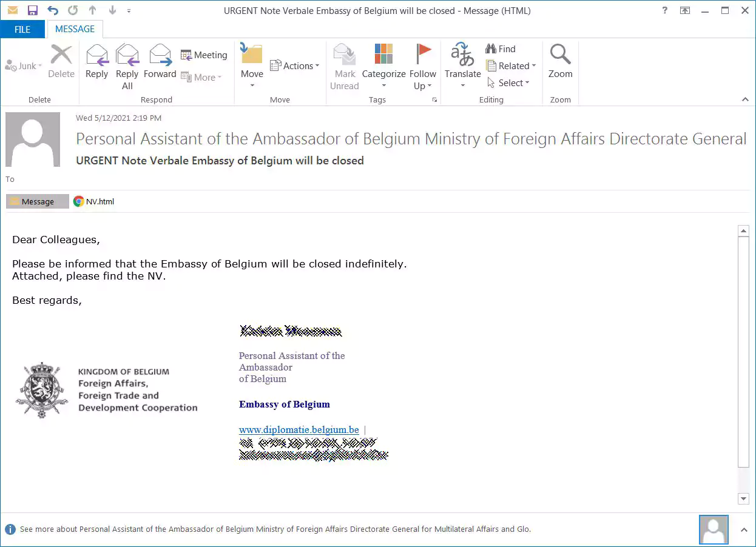Open the Follow Up flag menu

tap(423, 67)
